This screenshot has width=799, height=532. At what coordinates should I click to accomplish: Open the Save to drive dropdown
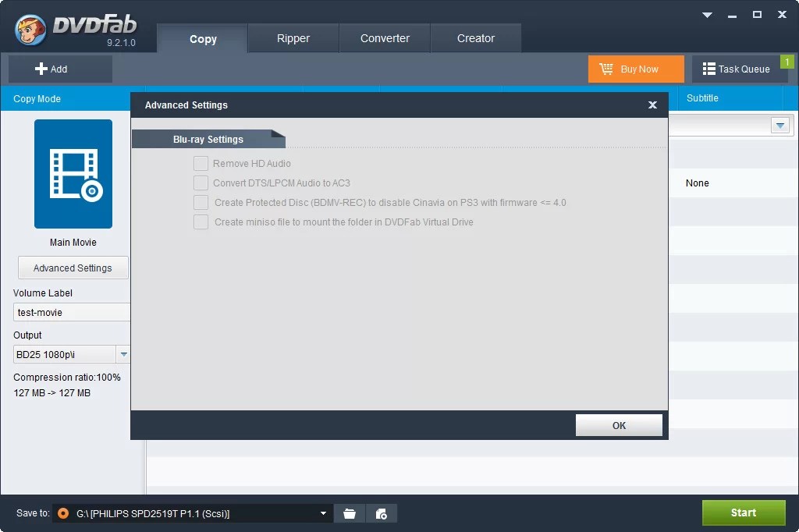323,513
